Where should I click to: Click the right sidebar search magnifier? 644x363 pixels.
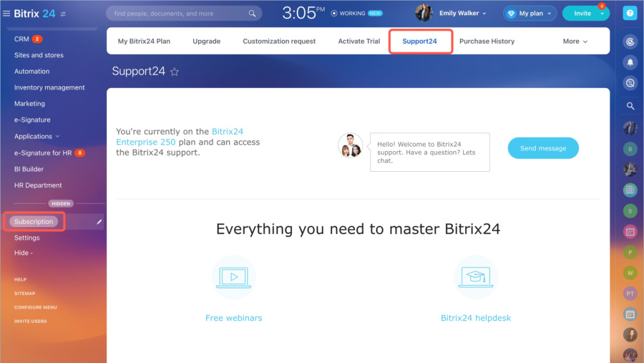(630, 106)
